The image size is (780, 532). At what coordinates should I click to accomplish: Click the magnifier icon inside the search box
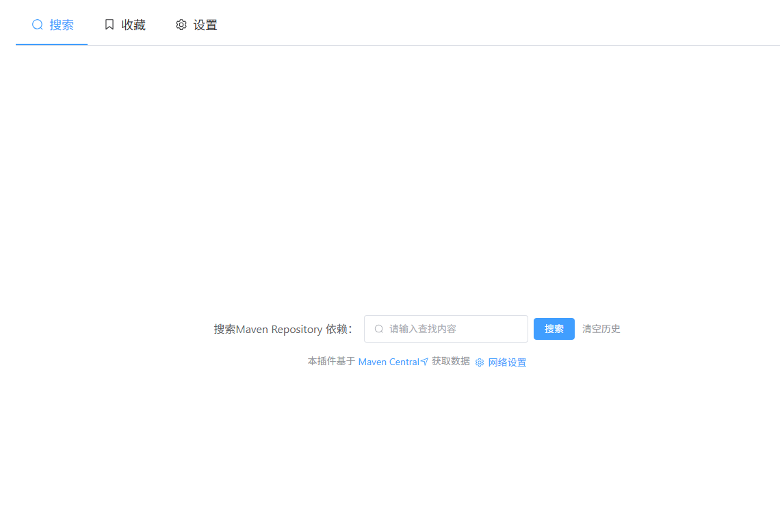point(379,329)
